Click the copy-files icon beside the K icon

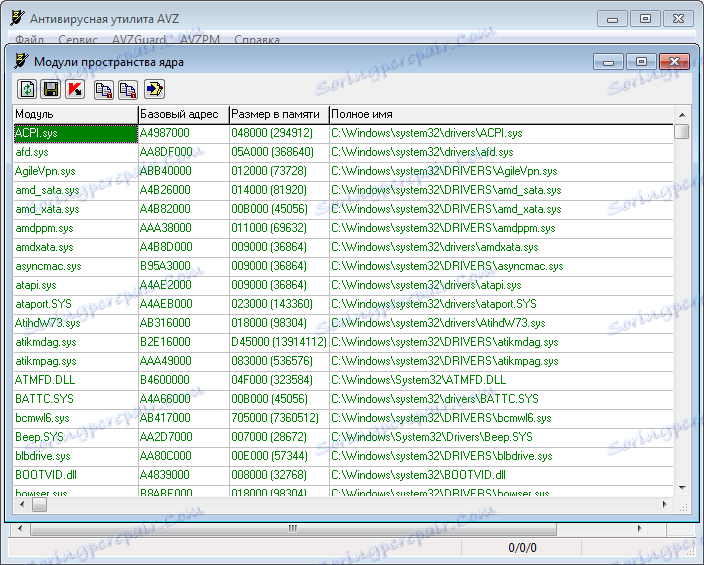[x=104, y=89]
